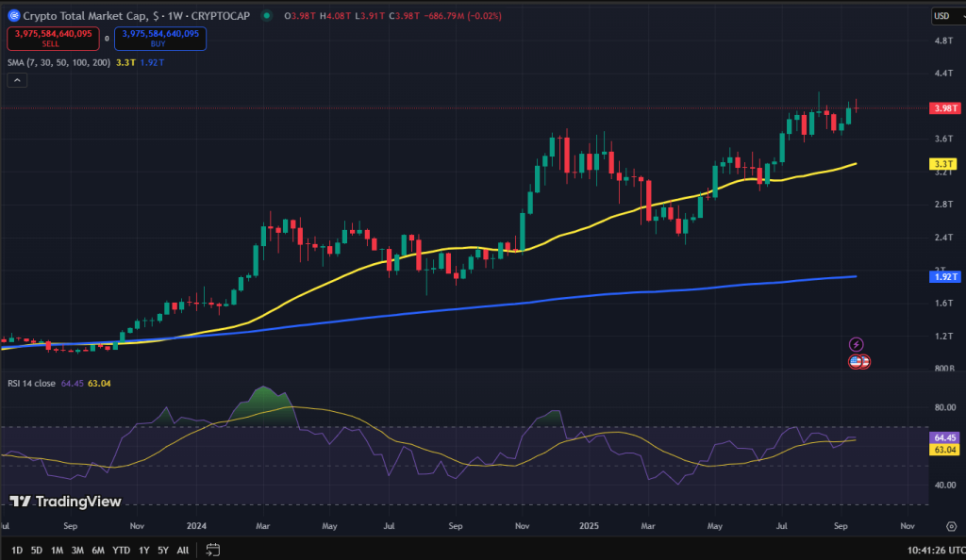Click the Crypto Total Market Cap symbol logo
Screen dimensions: 966x560
(x=13, y=15)
